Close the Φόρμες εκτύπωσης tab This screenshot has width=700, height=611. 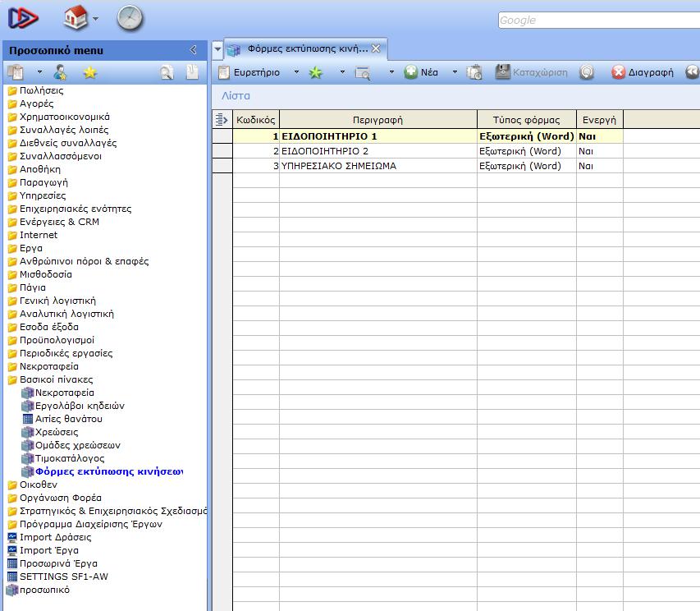coord(376,48)
